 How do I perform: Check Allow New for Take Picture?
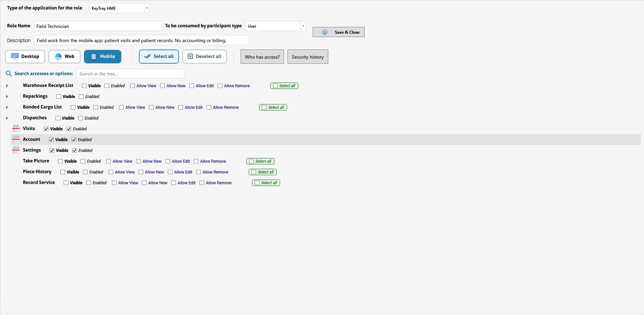139,161
